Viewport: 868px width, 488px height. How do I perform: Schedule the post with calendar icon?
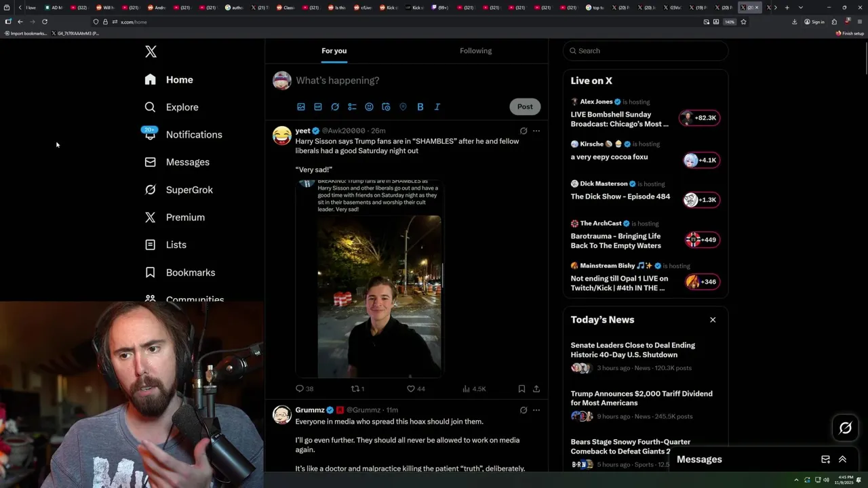point(386,106)
